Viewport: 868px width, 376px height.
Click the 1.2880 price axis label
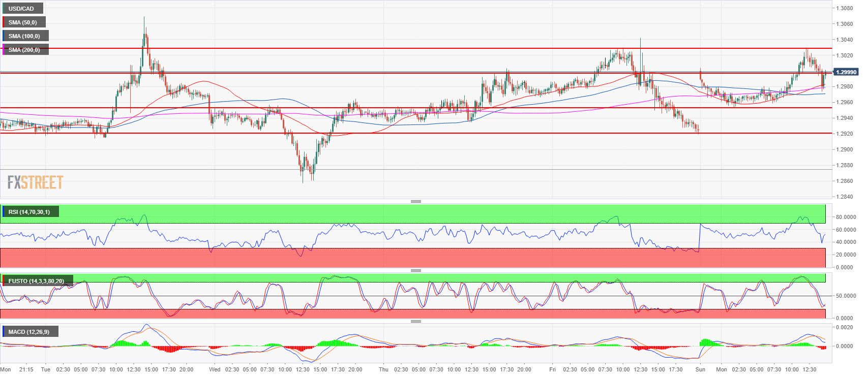845,165
